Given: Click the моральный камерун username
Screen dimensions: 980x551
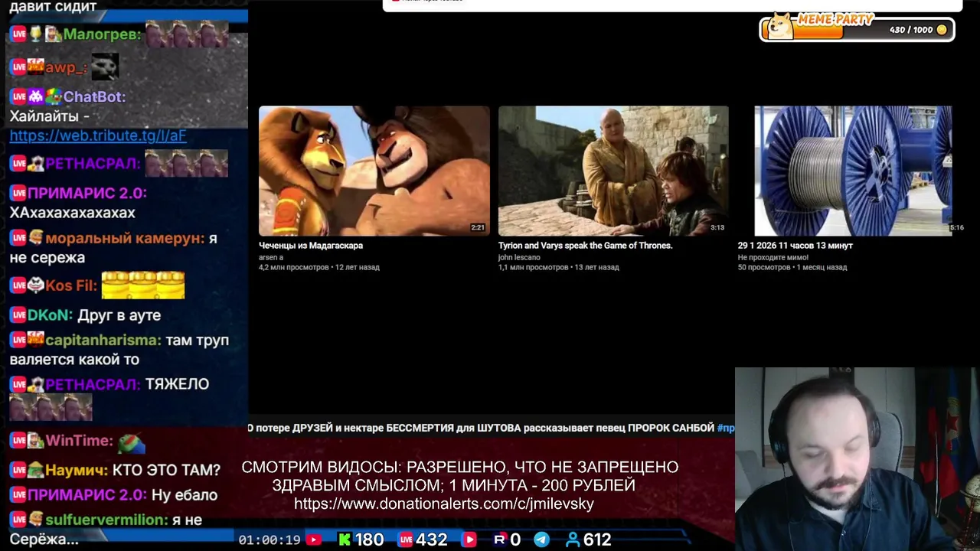Looking at the screenshot, I should tap(125, 238).
